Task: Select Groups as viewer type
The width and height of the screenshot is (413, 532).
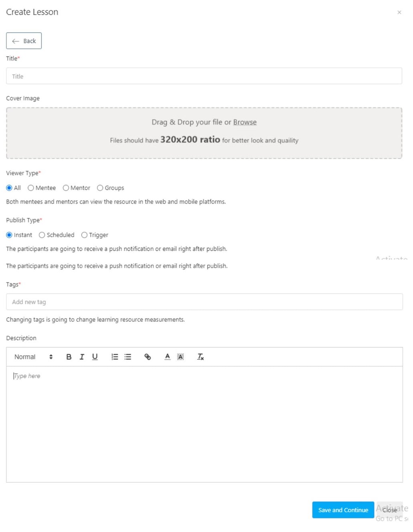Action: click(x=100, y=187)
